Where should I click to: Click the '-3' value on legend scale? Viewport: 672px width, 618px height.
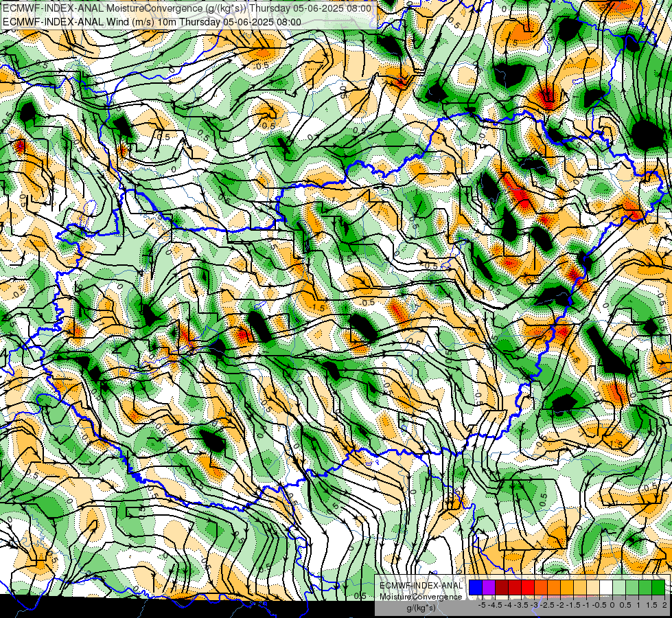point(535,605)
